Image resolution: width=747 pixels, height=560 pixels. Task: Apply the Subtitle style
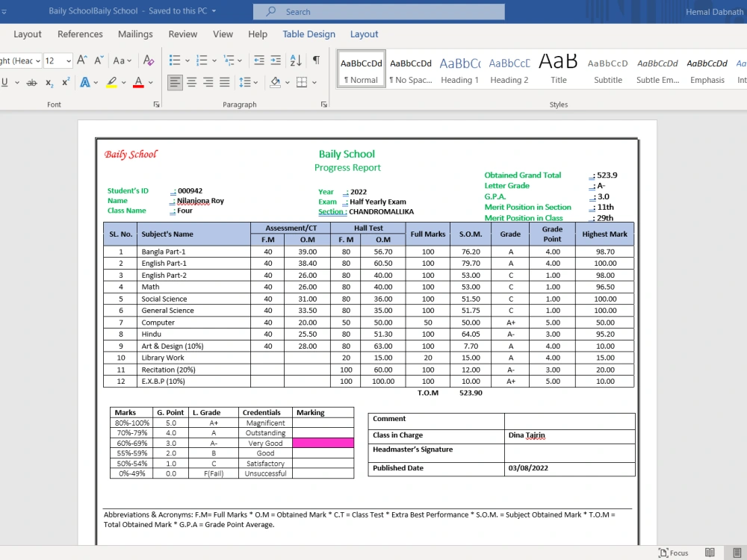(608, 68)
